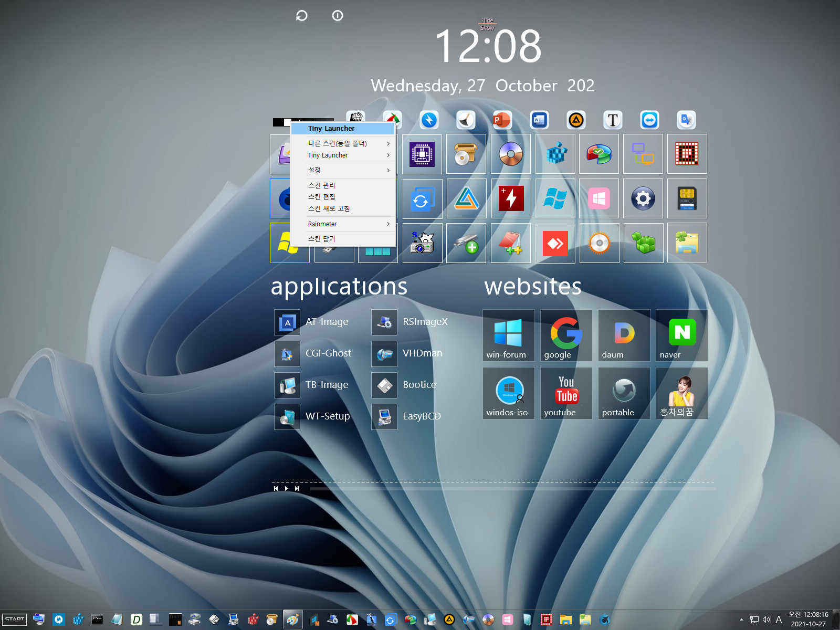Click the highlighted Tiny Launcher menu header
Viewport: 840px width, 630px height.
tap(343, 129)
